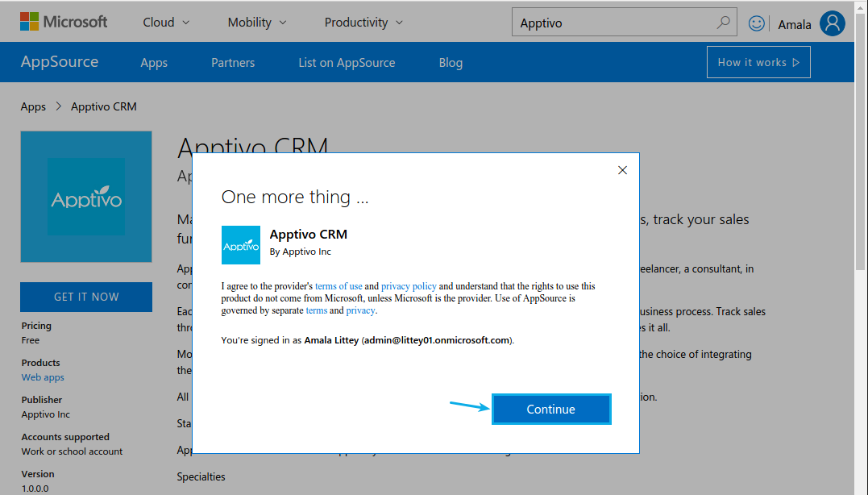
Task: Click the Apptivo logo in the dialog
Action: 241,245
